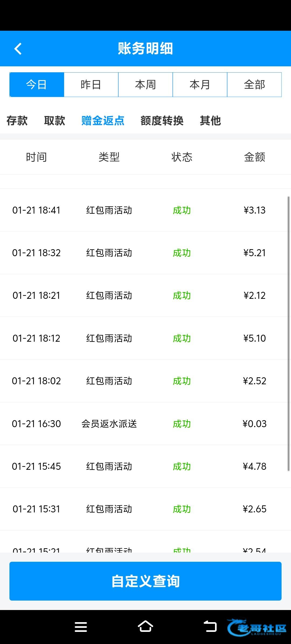Tap the back arrow in the header
Image resolution: width=291 pixels, height=644 pixels.
18,49
